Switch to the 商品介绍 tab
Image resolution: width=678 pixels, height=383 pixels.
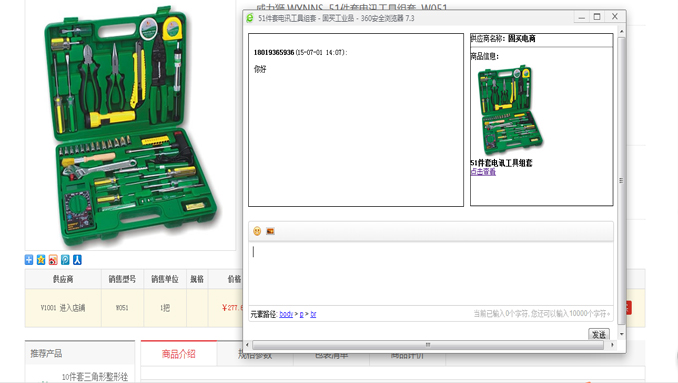(179, 354)
